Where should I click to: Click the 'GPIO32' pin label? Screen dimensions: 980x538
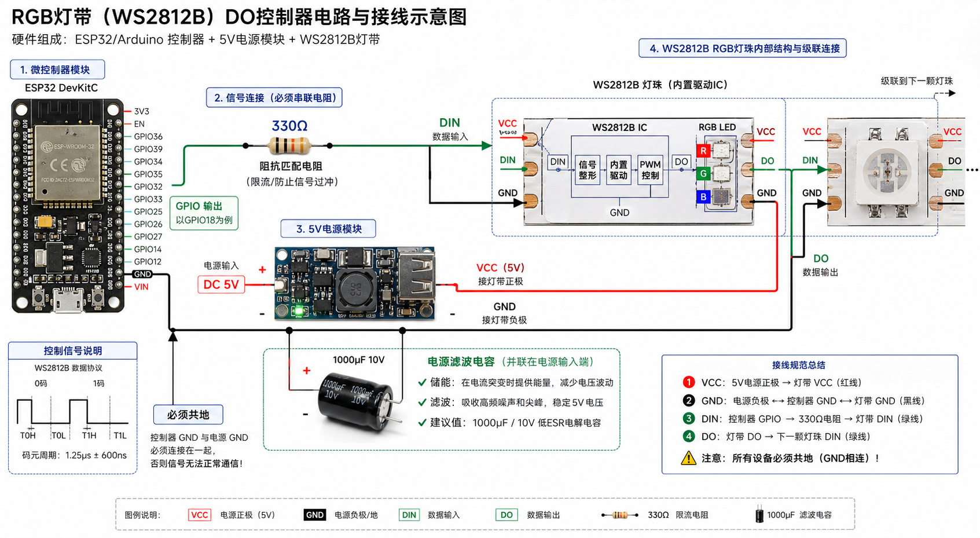click(x=148, y=186)
